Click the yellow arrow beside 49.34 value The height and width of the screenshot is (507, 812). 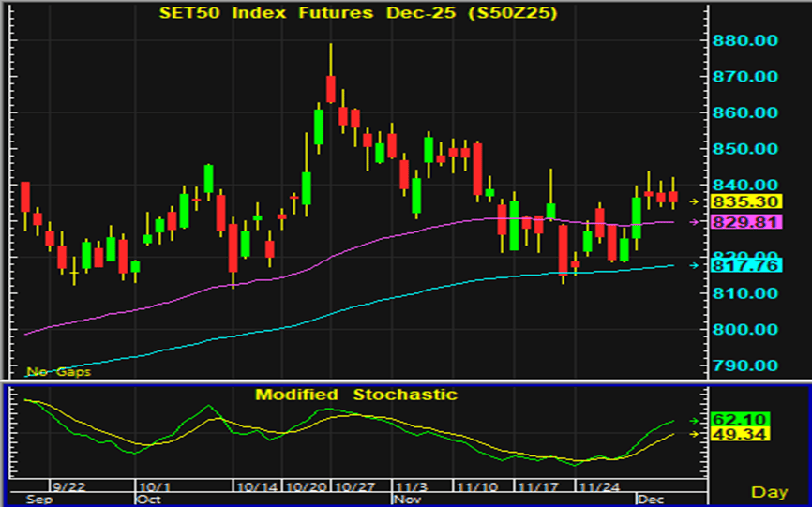click(x=694, y=434)
